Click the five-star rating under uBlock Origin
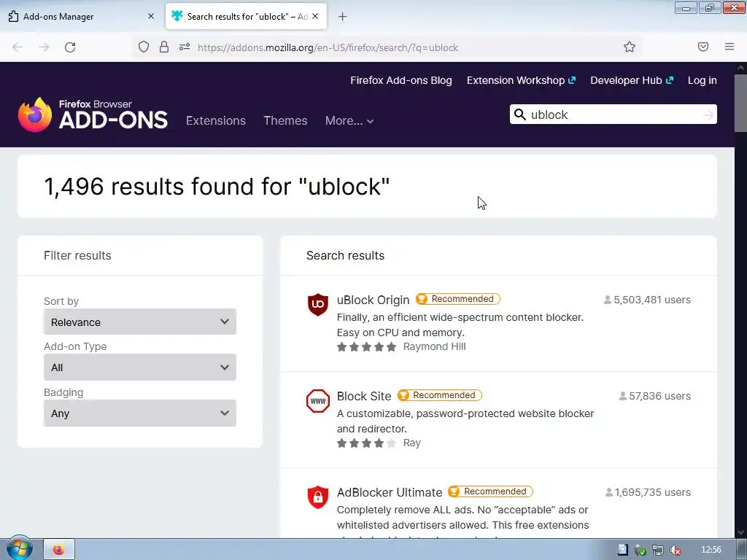The image size is (747, 560). 366,346
